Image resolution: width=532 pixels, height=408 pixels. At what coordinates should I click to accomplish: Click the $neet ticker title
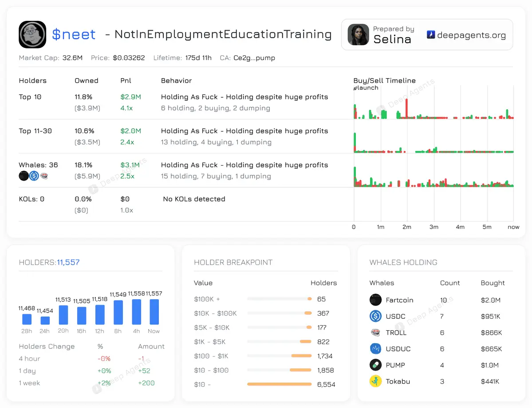point(74,34)
